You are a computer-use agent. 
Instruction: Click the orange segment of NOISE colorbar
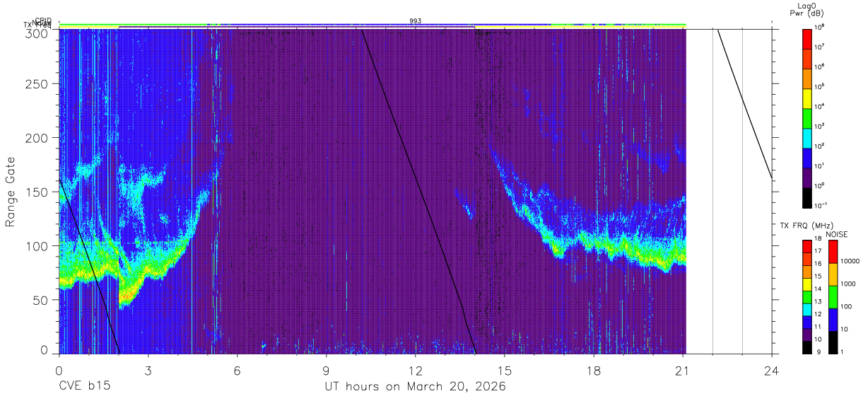[x=833, y=274]
